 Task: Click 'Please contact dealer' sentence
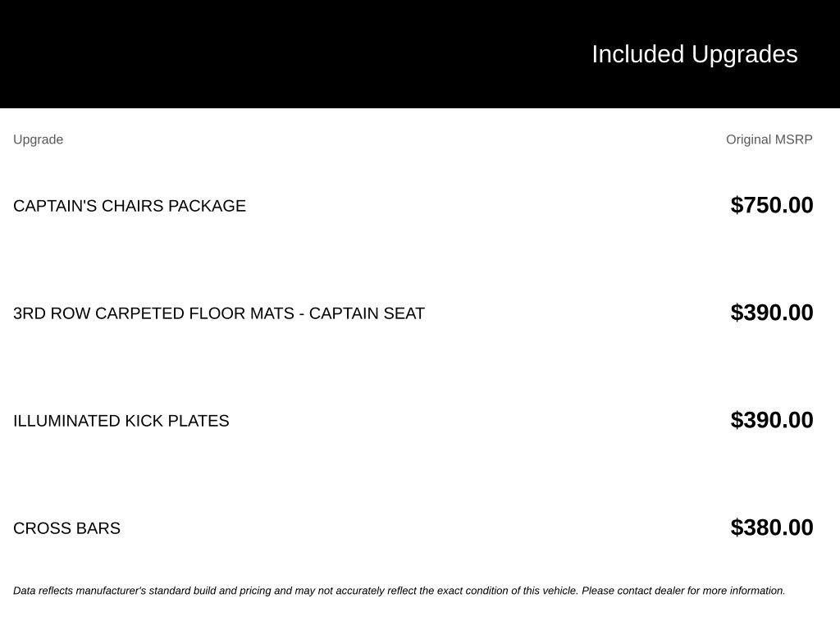point(683,591)
